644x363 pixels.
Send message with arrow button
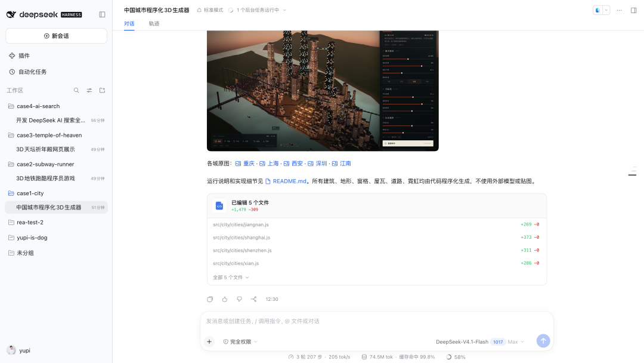coord(543,340)
